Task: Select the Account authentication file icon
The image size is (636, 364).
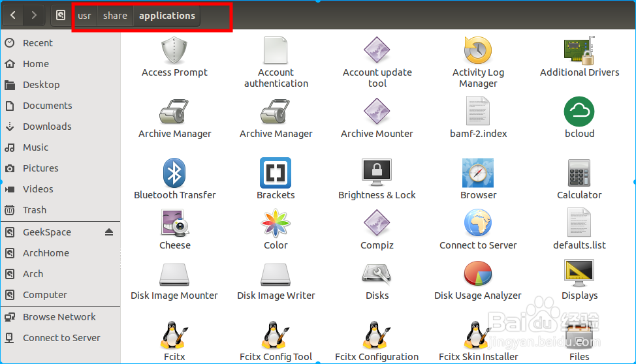Action: tap(276, 50)
